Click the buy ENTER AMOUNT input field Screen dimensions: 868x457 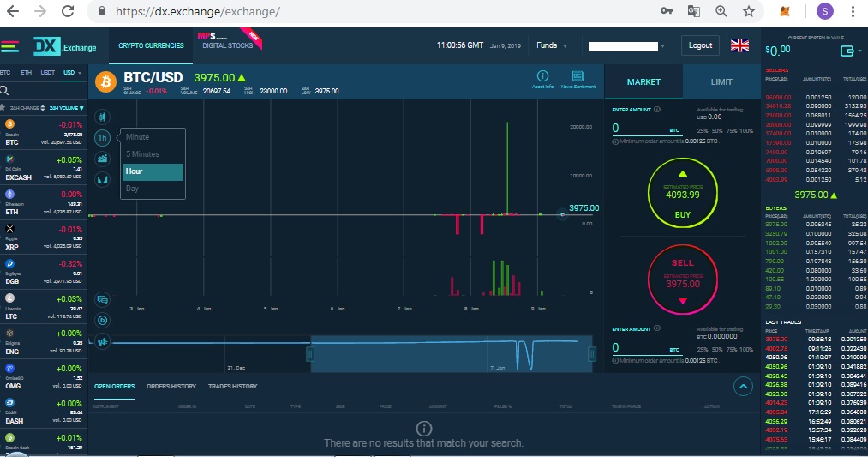(647, 128)
